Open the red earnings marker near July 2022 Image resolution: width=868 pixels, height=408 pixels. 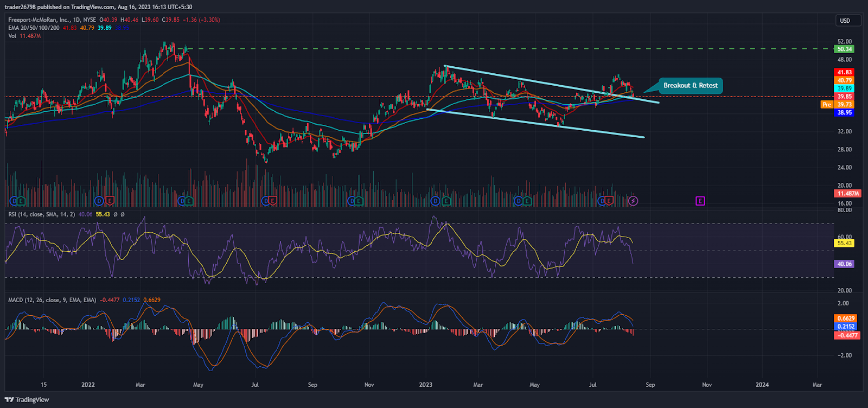pyautogui.click(x=272, y=201)
